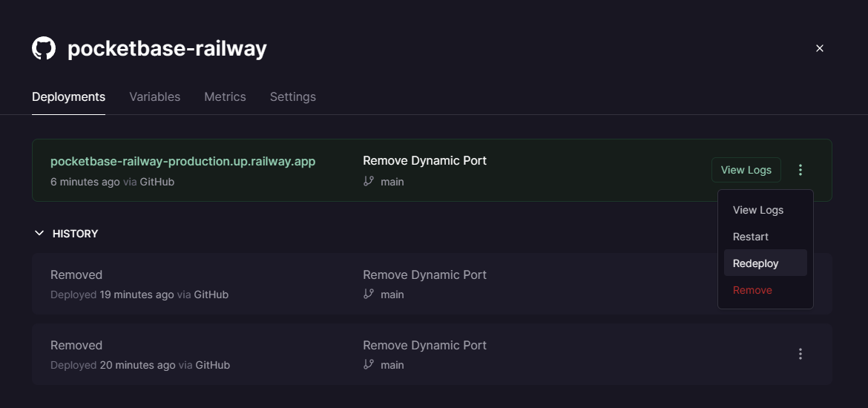Collapse the HISTORY section chevron
The width and height of the screenshot is (868, 408).
coord(39,234)
